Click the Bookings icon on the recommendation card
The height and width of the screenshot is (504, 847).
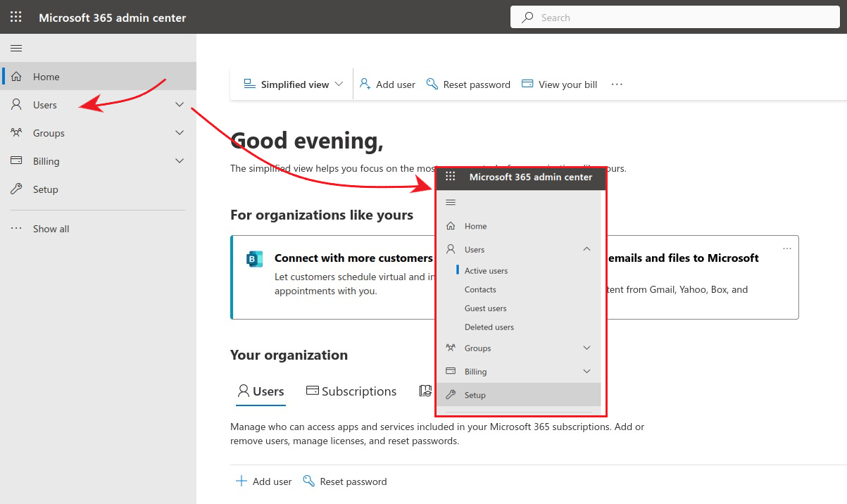coord(254,259)
